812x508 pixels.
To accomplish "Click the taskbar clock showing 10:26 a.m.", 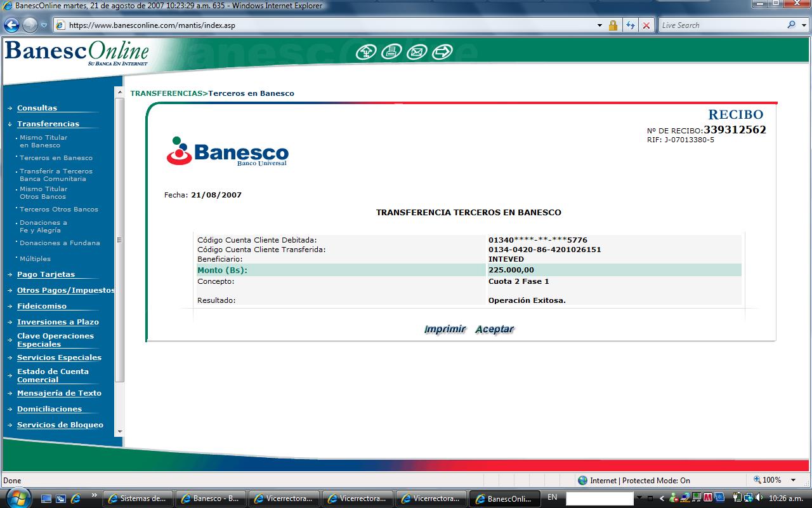I will click(785, 498).
